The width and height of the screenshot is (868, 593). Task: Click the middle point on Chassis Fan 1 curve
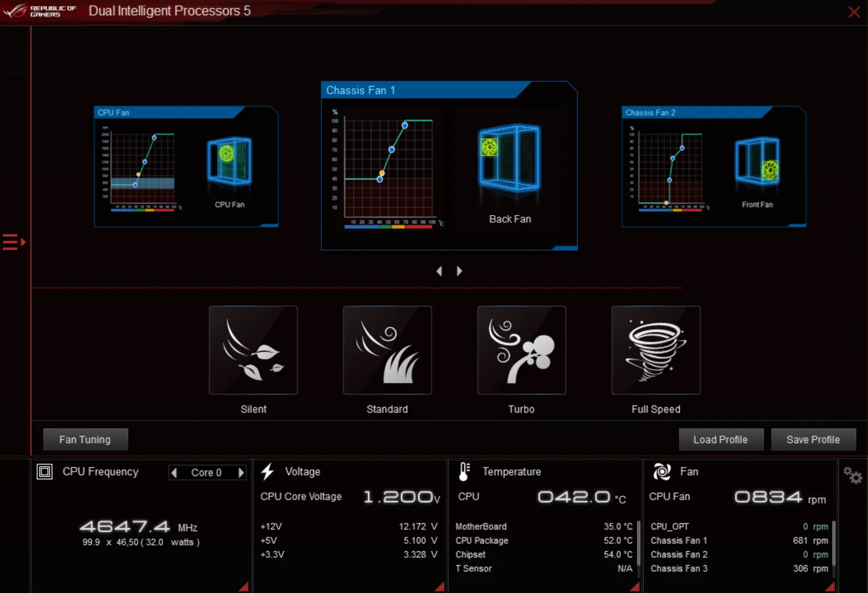tap(391, 149)
